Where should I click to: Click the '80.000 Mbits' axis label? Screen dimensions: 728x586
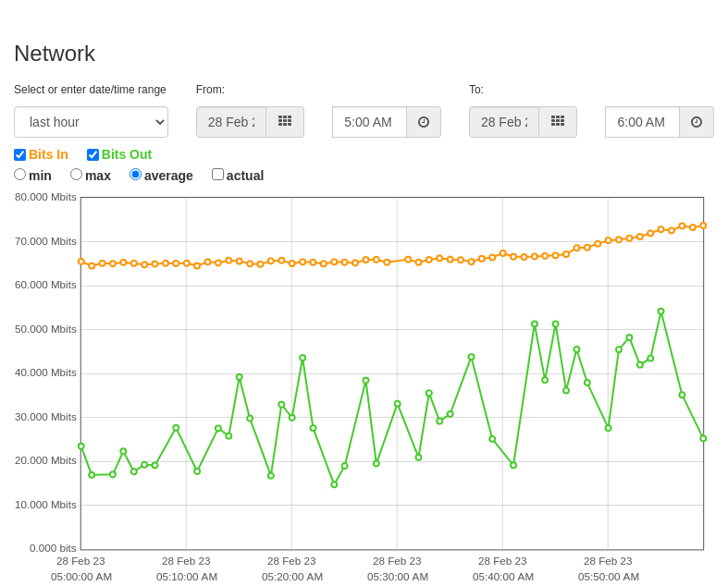[x=45, y=197]
